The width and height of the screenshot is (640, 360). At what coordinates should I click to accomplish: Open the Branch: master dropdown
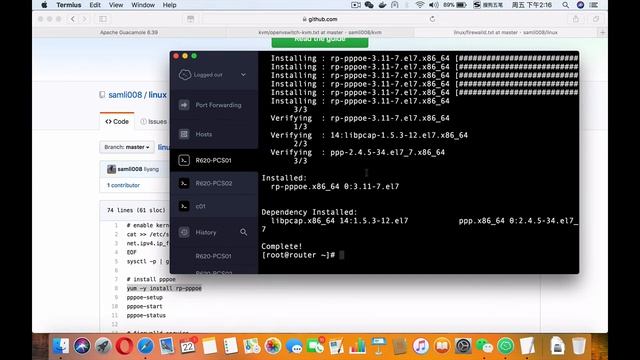(x=127, y=147)
